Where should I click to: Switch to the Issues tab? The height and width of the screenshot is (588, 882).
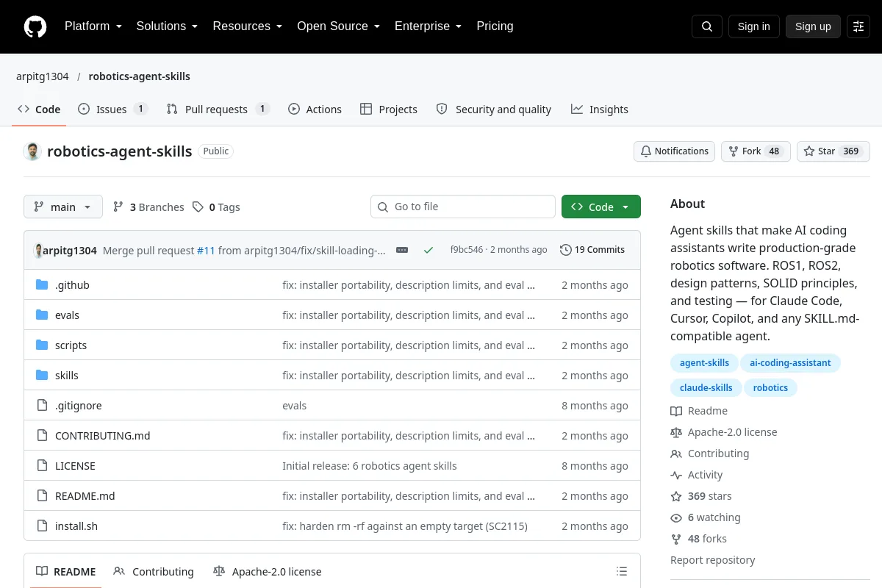pyautogui.click(x=112, y=109)
